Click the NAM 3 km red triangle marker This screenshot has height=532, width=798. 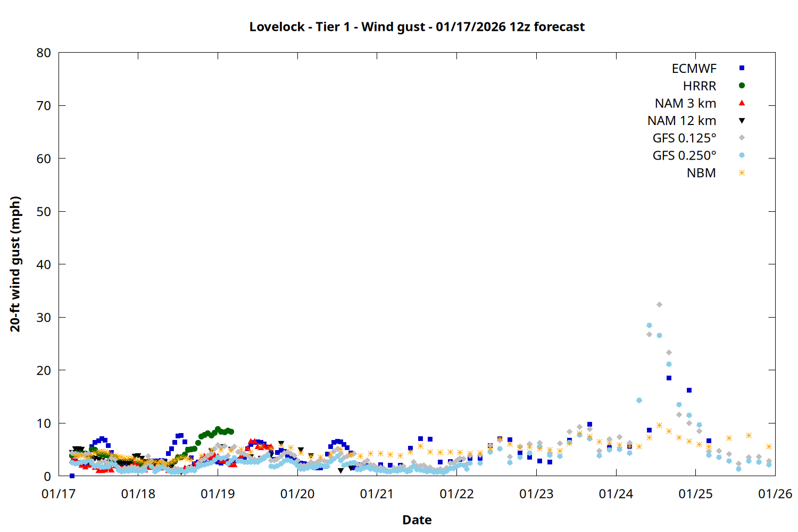742,103
